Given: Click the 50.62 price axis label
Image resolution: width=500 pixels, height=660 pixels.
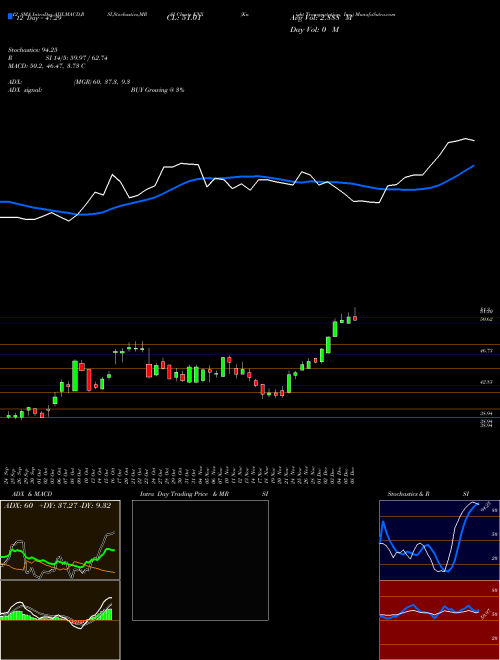Looking at the screenshot, I should click(487, 319).
